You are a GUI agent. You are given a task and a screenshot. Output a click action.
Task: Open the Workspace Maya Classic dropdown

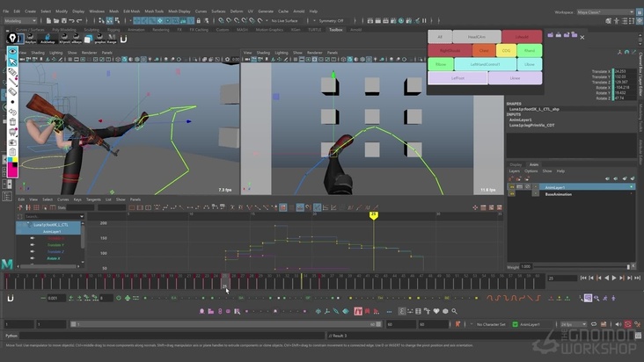(607, 11)
